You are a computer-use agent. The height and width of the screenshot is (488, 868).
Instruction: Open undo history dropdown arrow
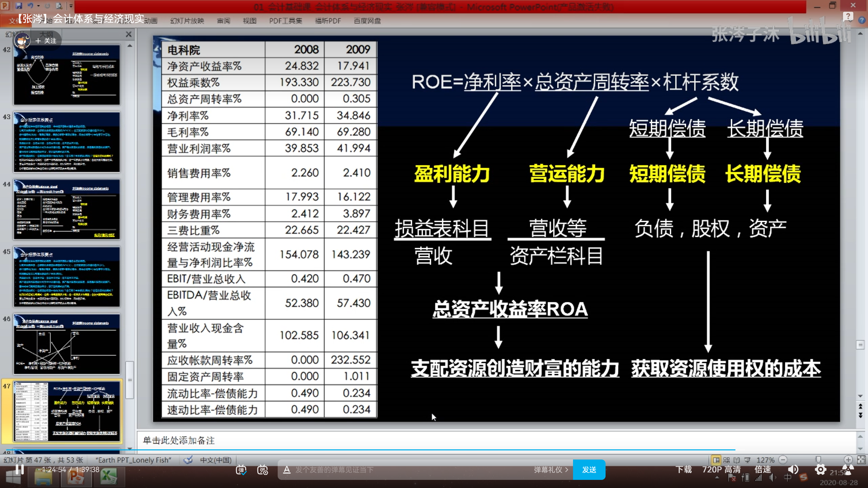38,6
